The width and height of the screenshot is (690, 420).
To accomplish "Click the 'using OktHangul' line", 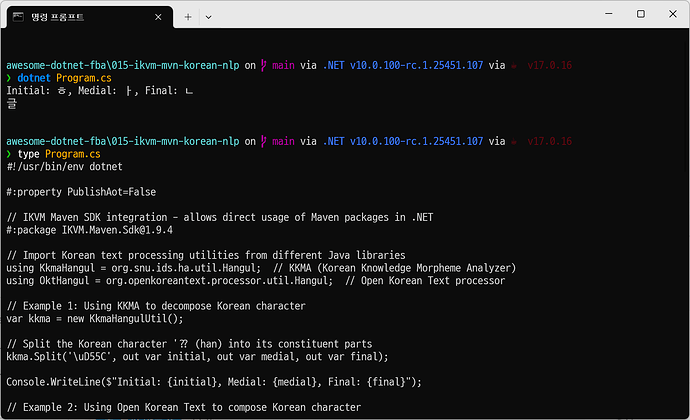I will tap(256, 280).
